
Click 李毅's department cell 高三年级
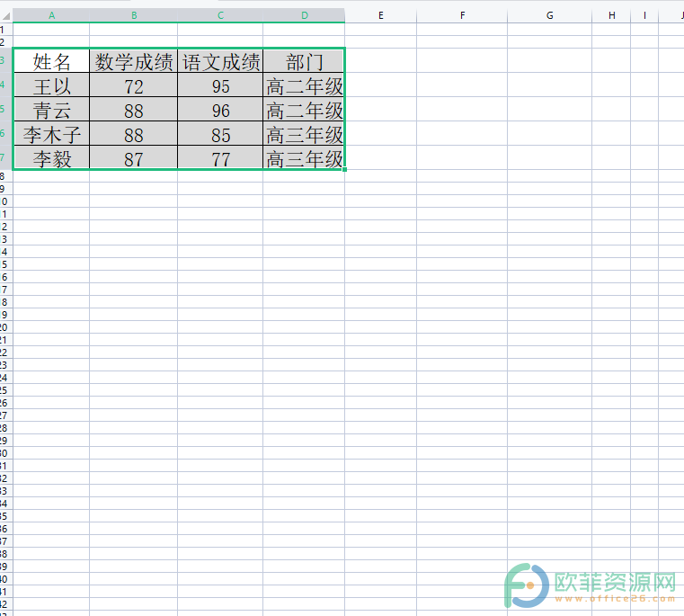(x=304, y=157)
